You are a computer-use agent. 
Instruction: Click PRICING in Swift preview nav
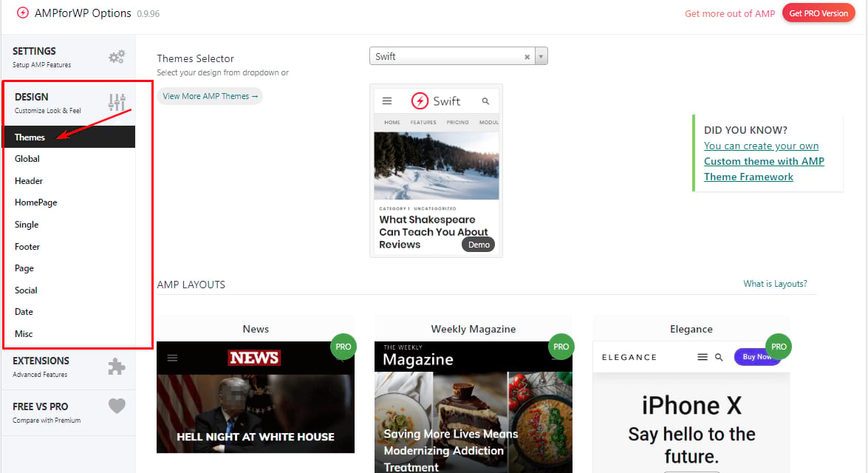pyautogui.click(x=458, y=123)
